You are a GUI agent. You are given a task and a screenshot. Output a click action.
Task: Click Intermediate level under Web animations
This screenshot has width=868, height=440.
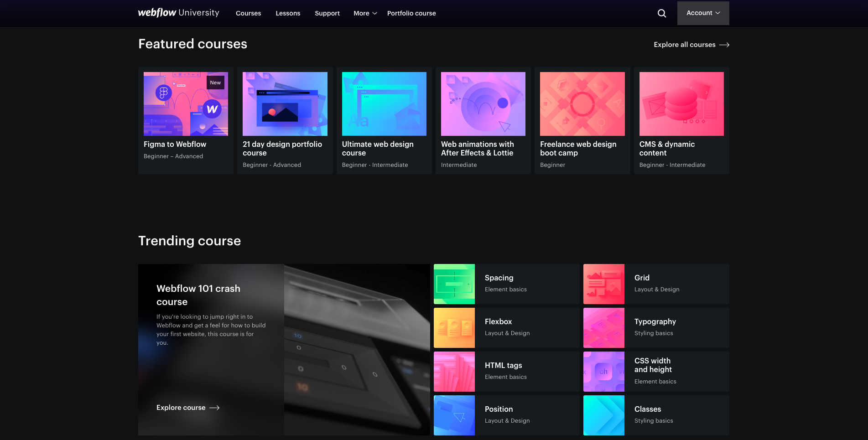[x=459, y=165]
